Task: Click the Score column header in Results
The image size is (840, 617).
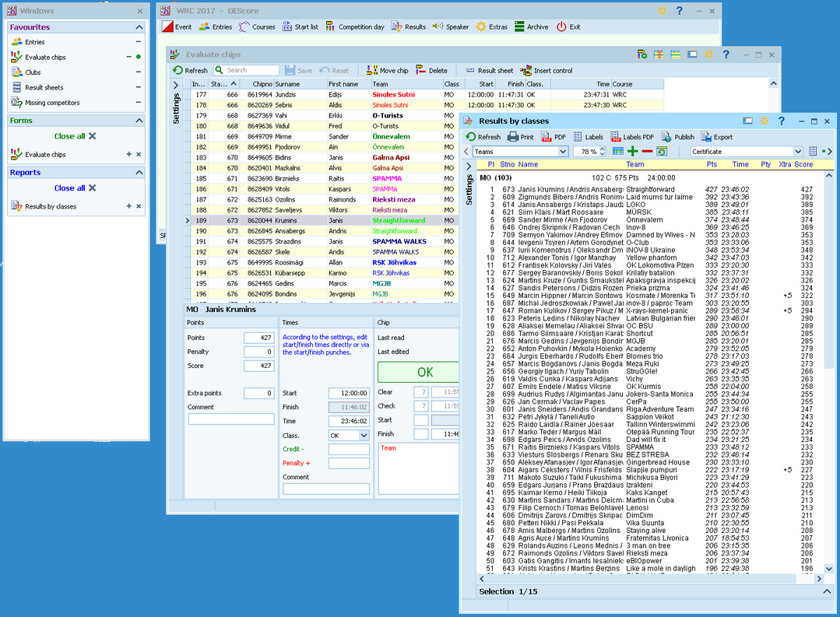Action: coord(803,164)
